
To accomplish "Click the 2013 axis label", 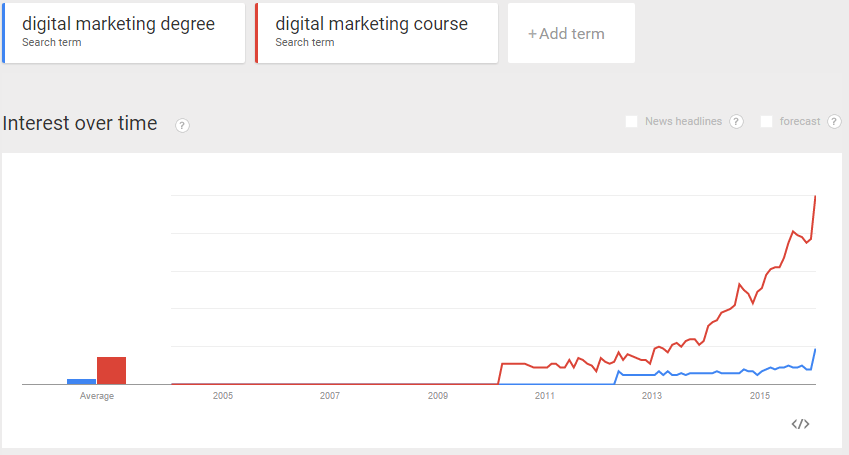I will (x=652, y=396).
